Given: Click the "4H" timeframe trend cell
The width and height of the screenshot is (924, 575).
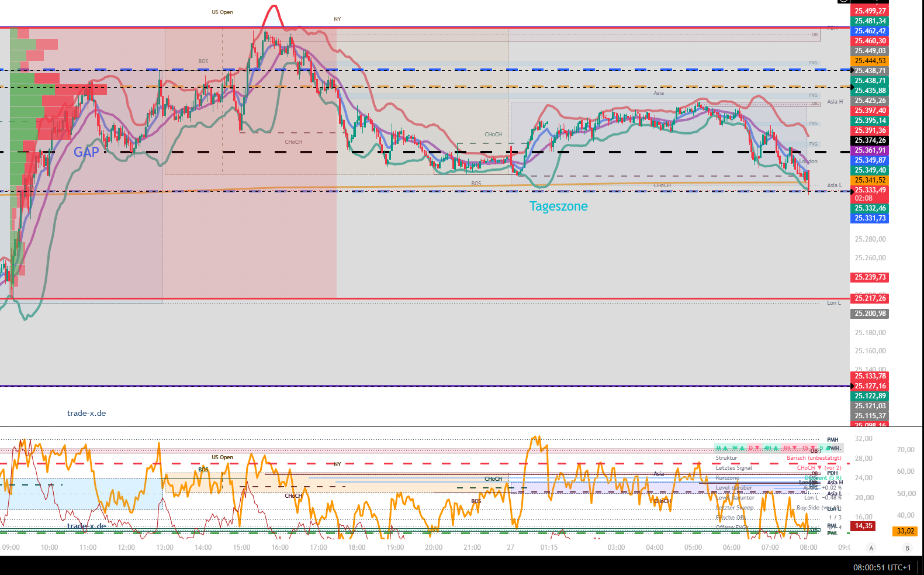Looking at the screenshot, I should [771, 448].
